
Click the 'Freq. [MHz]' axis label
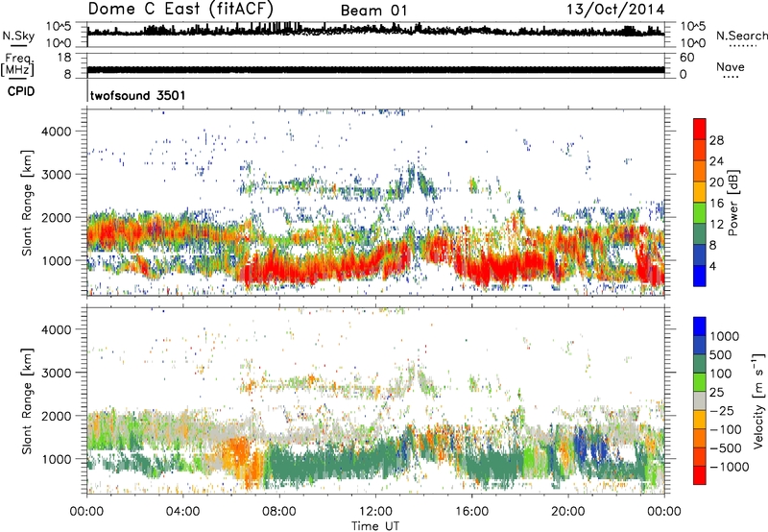pos(17,65)
